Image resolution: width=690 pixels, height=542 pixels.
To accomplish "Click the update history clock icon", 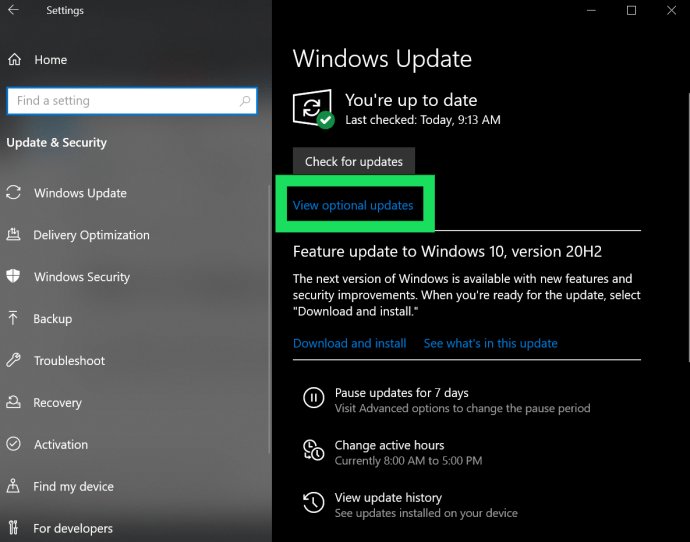I will [x=313, y=502].
